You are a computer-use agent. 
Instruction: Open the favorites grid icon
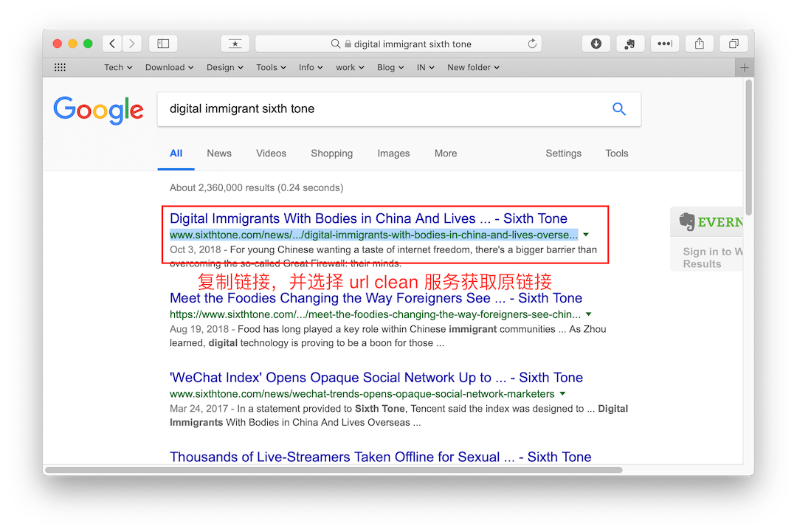pyautogui.click(x=60, y=67)
